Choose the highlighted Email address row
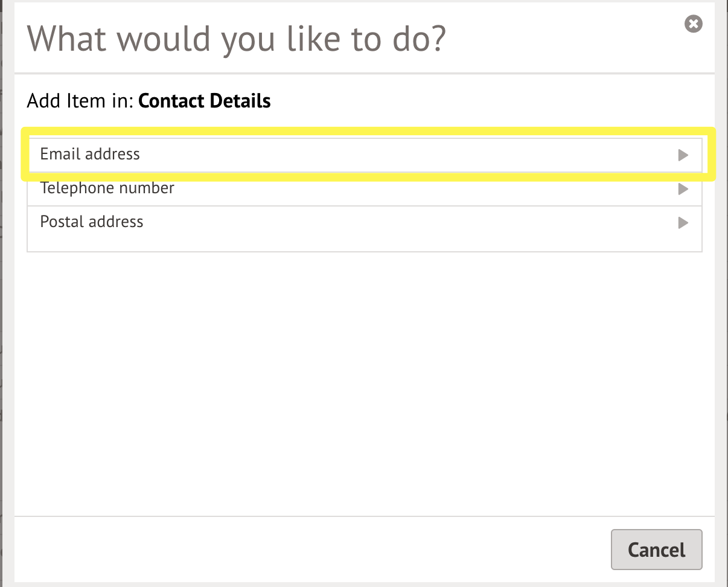The width and height of the screenshot is (728, 587). point(365,155)
